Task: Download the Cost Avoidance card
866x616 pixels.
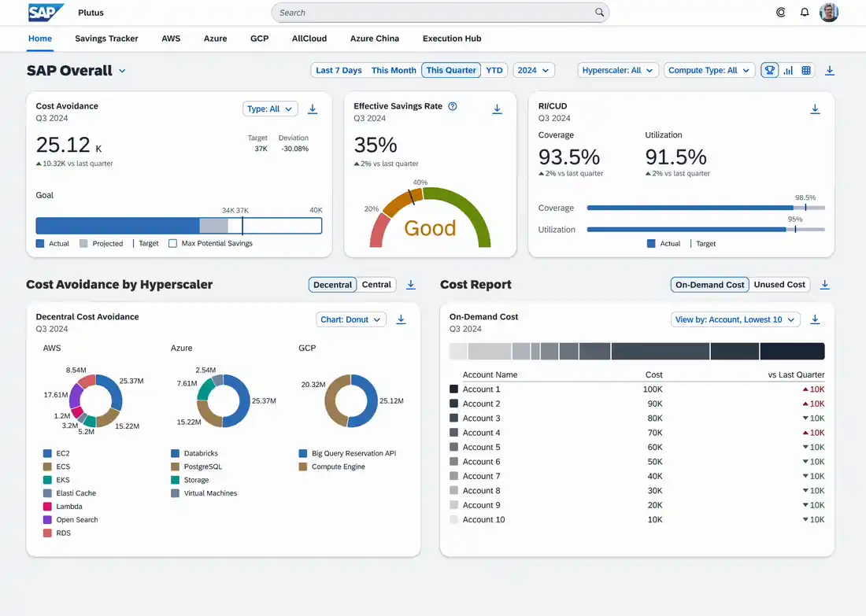Action: (313, 109)
